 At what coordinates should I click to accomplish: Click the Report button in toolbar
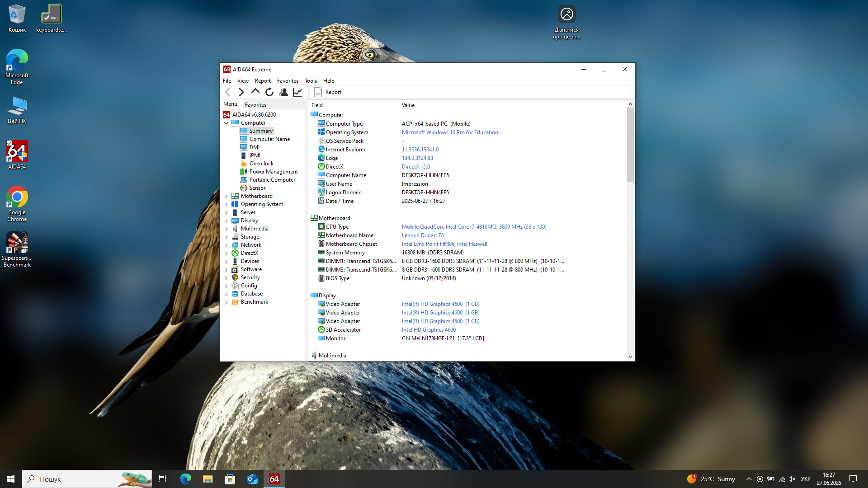pyautogui.click(x=328, y=92)
